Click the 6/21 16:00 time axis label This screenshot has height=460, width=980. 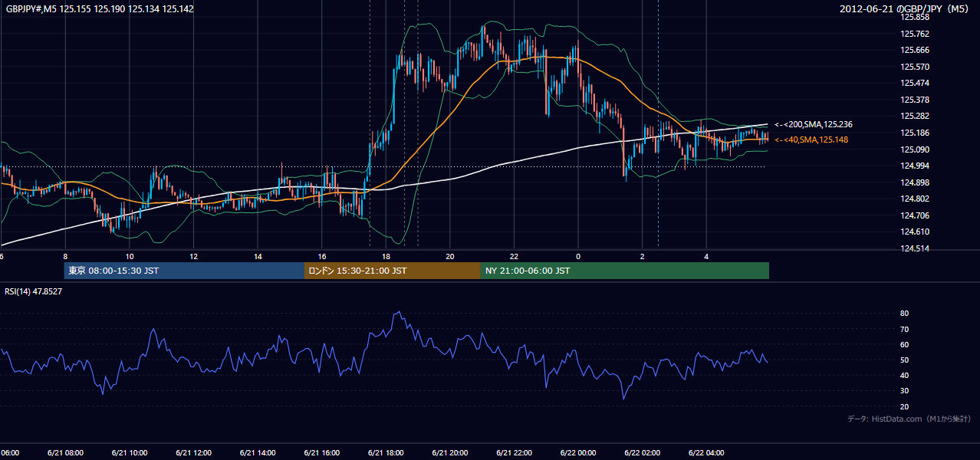(321, 453)
